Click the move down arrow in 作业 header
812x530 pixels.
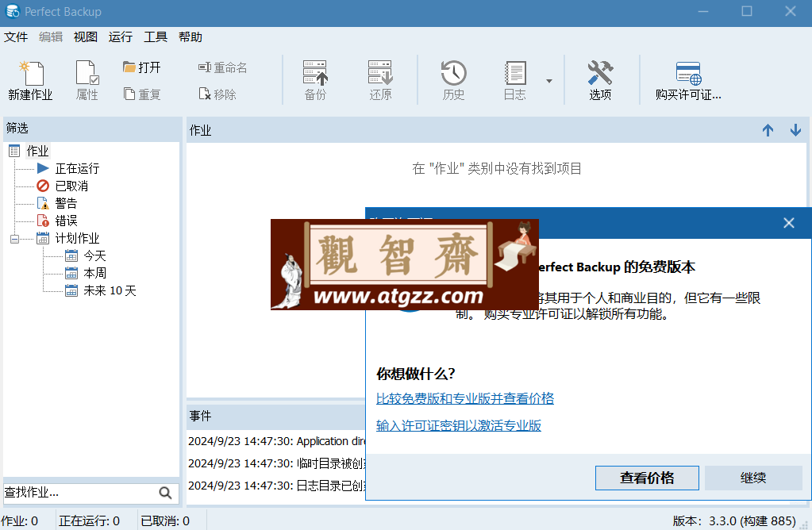click(x=795, y=130)
